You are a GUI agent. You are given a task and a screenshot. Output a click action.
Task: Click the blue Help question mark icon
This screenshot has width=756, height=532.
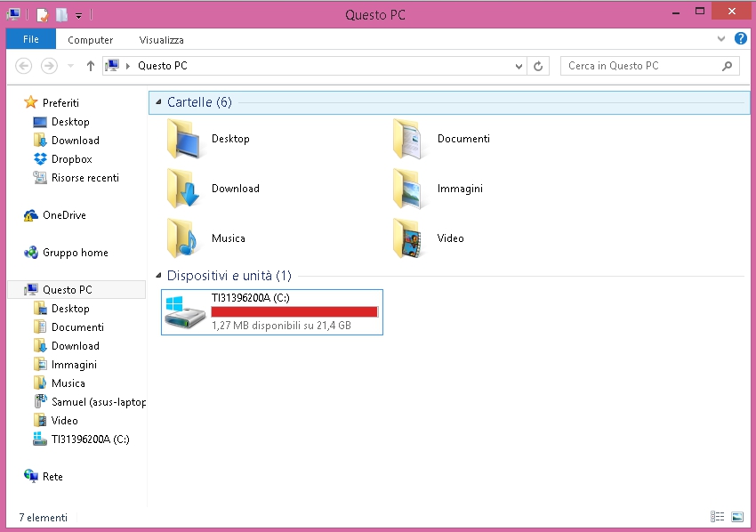click(740, 39)
